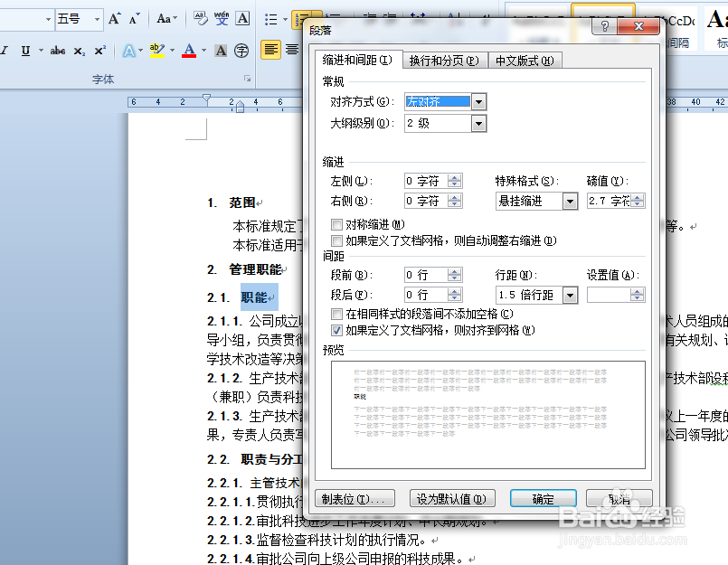The image size is (728, 565).
Task: Apply Strikethrough (abc) formatting
Action: [x=58, y=51]
